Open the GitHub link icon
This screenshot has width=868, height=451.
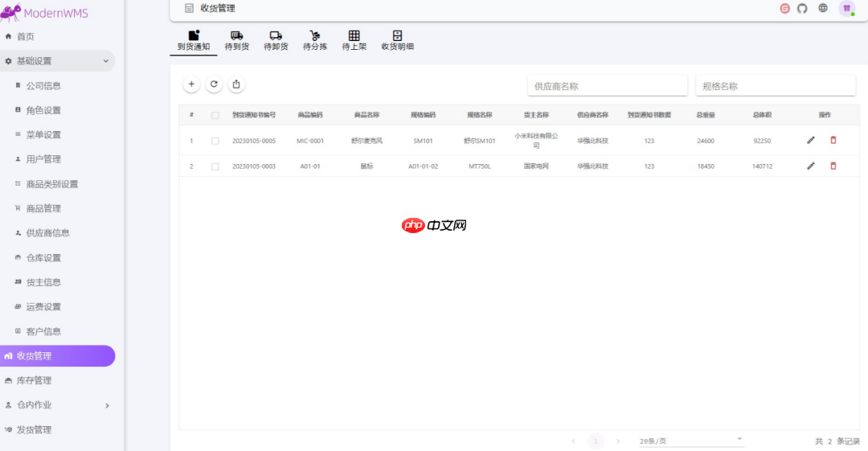tap(802, 8)
